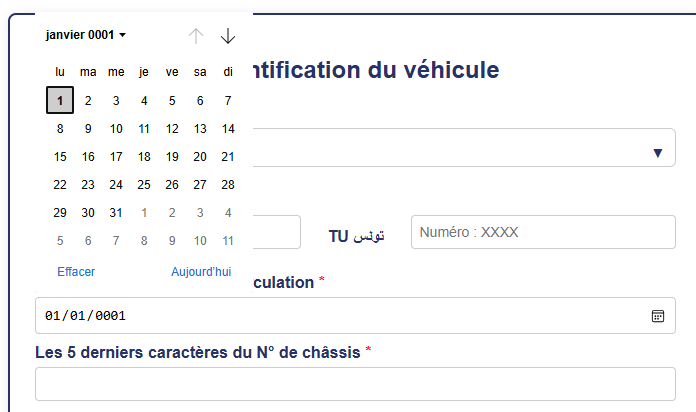Click the chassis number text field
The image size is (696, 412).
click(354, 384)
